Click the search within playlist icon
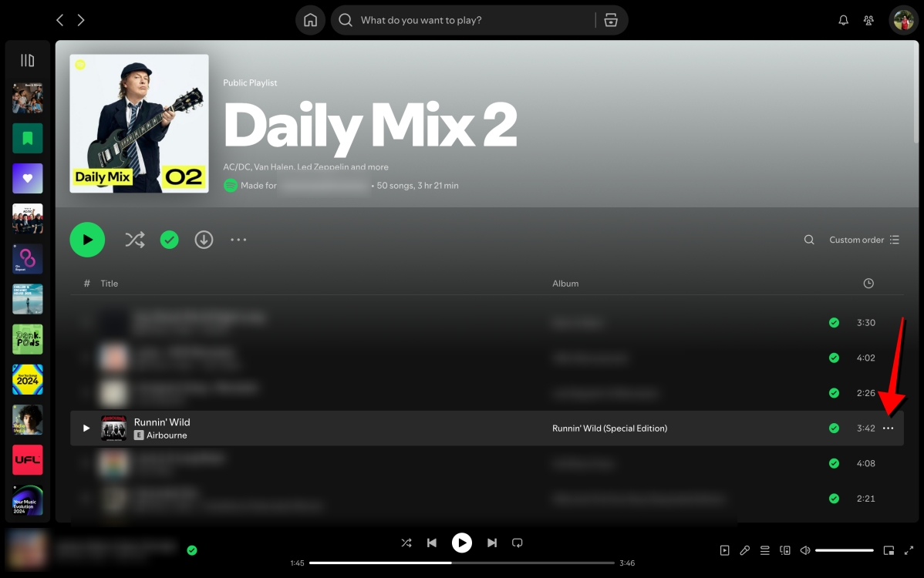This screenshot has height=578, width=924. [x=808, y=240]
